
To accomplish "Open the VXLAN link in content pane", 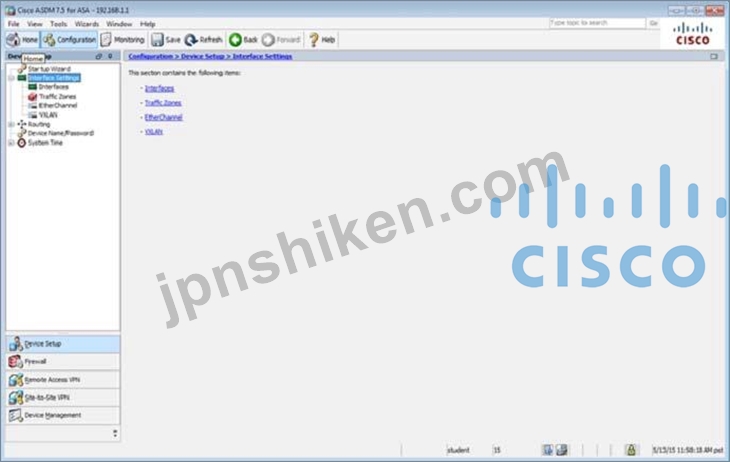I will 154,132.
